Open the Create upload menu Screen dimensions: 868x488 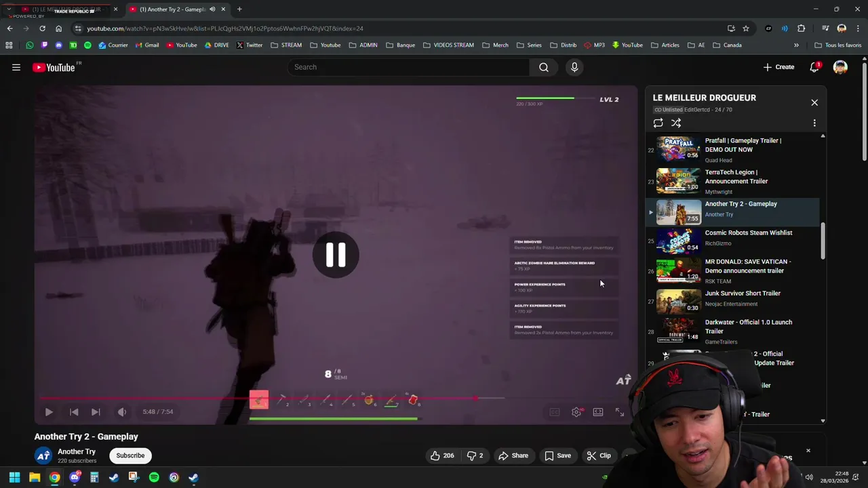click(778, 67)
